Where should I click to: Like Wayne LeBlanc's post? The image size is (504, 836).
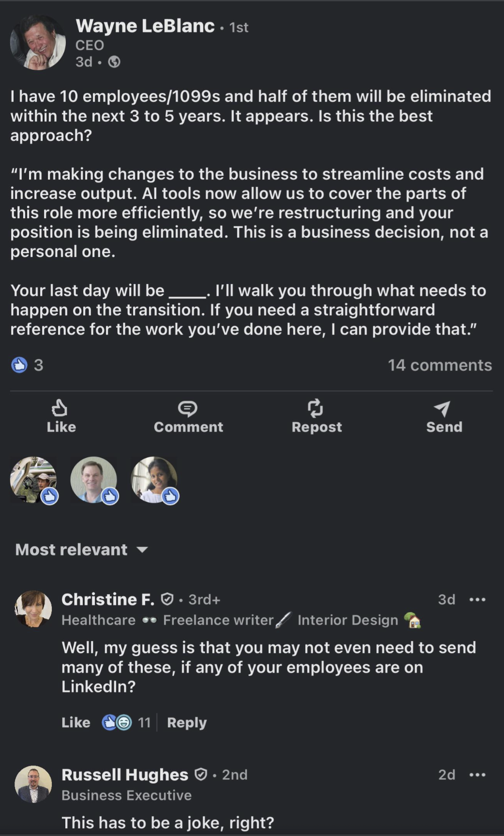pyautogui.click(x=61, y=416)
